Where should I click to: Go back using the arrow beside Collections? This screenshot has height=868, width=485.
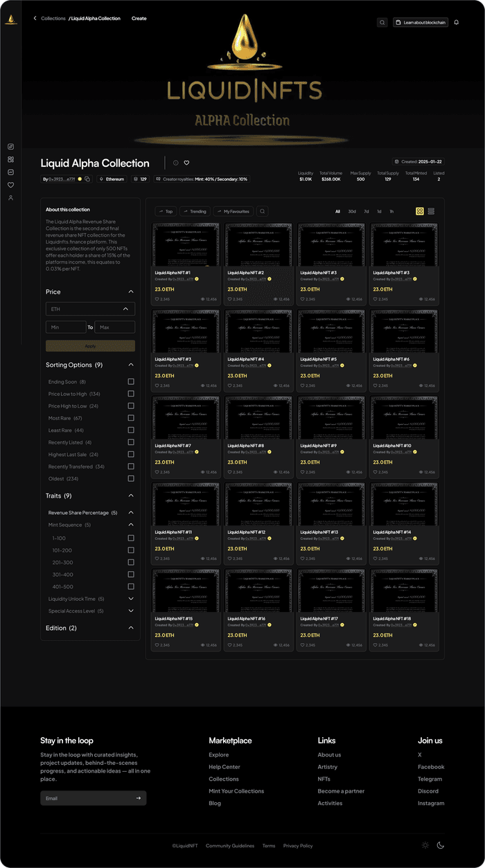[35, 19]
